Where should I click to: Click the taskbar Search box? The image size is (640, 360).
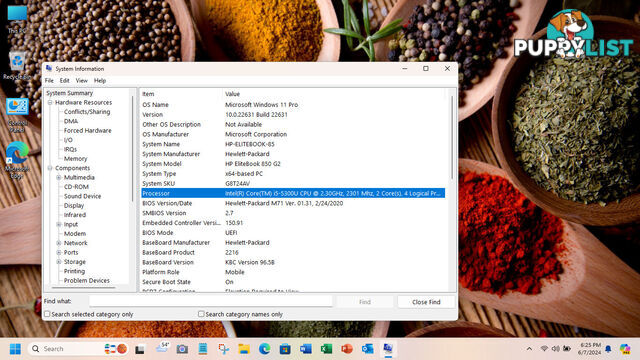pyautogui.click(x=78, y=349)
